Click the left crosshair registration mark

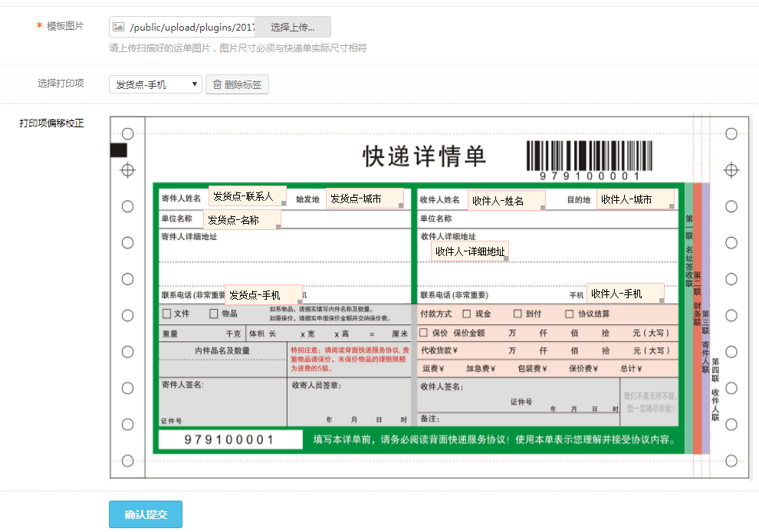click(x=128, y=169)
